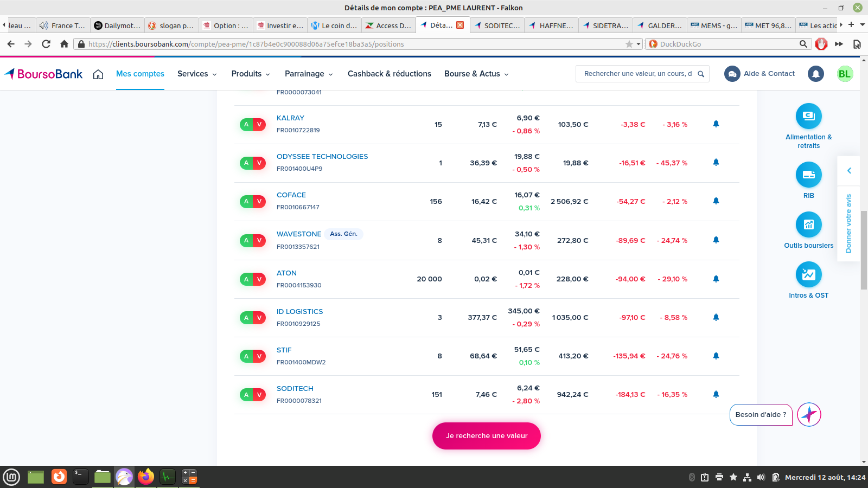Click Je recherche une valeur button

[x=487, y=436]
